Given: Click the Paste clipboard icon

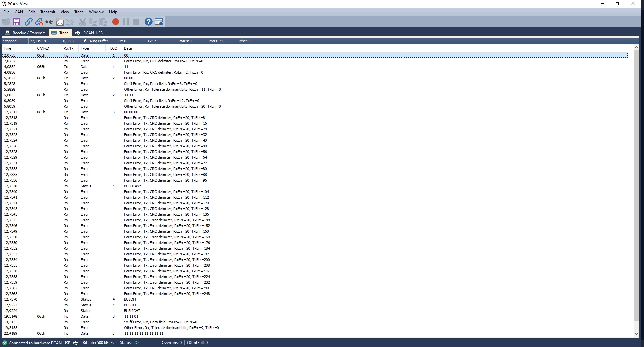Looking at the screenshot, I should coord(103,22).
